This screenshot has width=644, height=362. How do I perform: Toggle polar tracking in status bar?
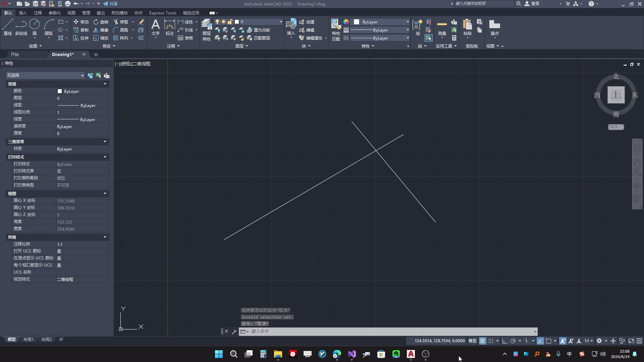click(x=513, y=341)
